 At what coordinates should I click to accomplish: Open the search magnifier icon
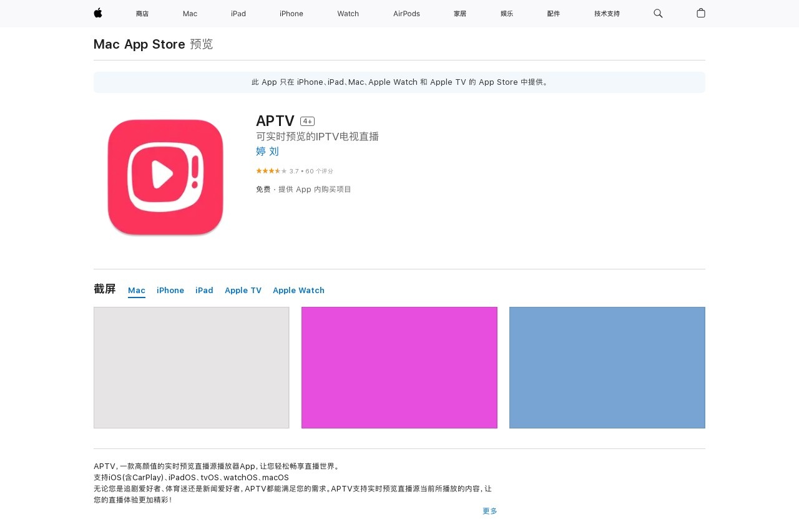click(x=658, y=13)
